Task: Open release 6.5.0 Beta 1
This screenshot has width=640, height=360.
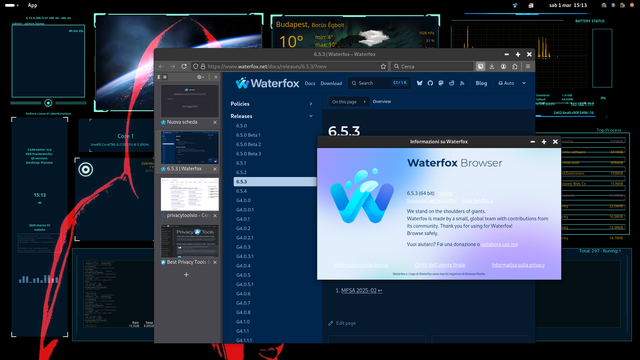Action: [248, 135]
